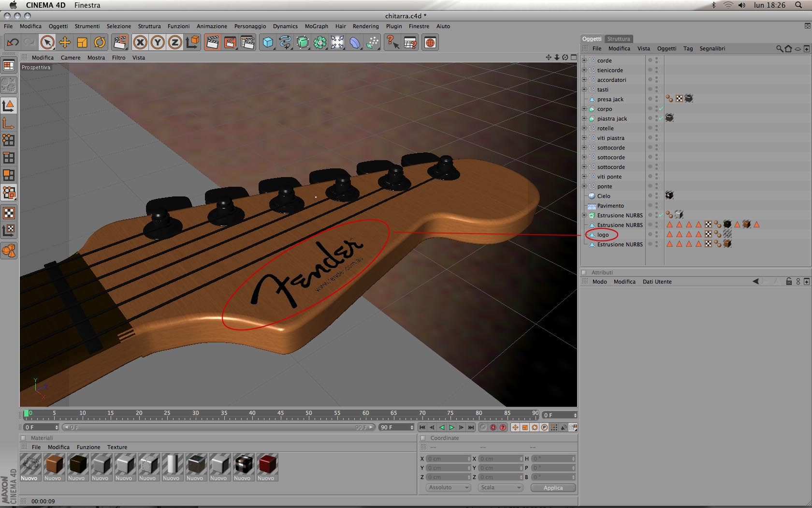The width and height of the screenshot is (812, 508).
Task: Open the MoGraph menu
Action: [x=316, y=26]
